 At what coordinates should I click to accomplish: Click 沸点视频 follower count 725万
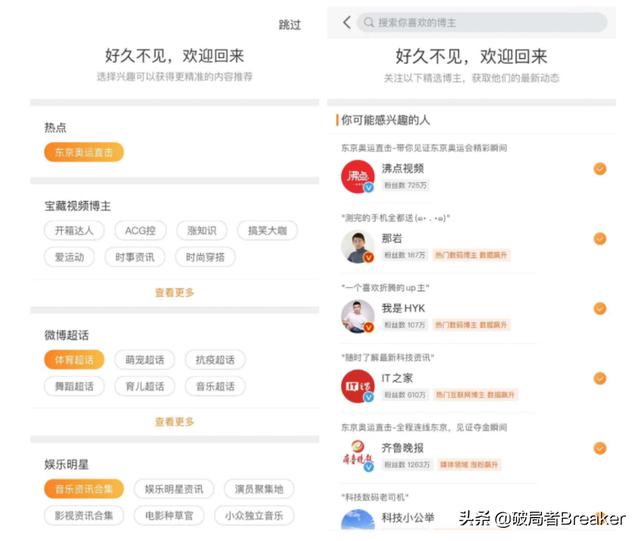click(405, 185)
